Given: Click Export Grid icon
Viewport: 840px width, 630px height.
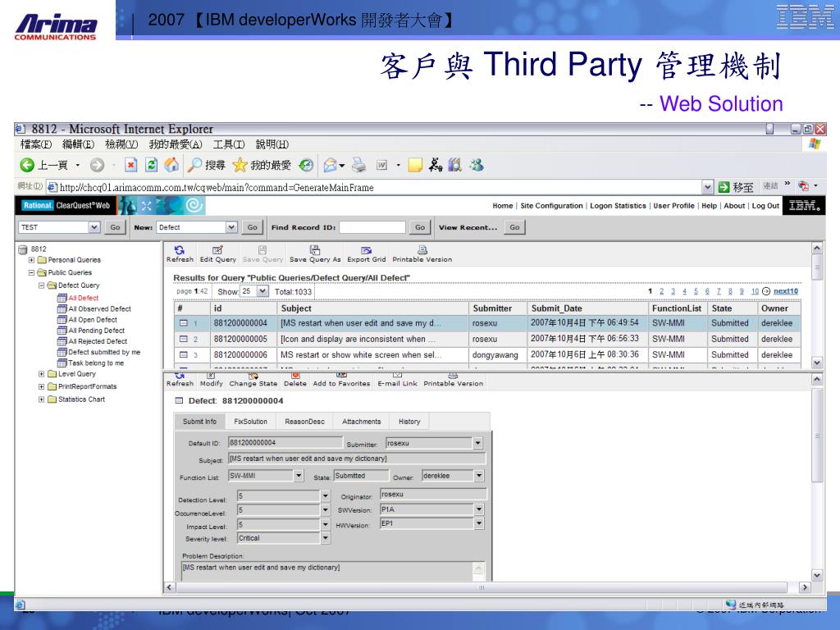Looking at the screenshot, I should 367,254.
